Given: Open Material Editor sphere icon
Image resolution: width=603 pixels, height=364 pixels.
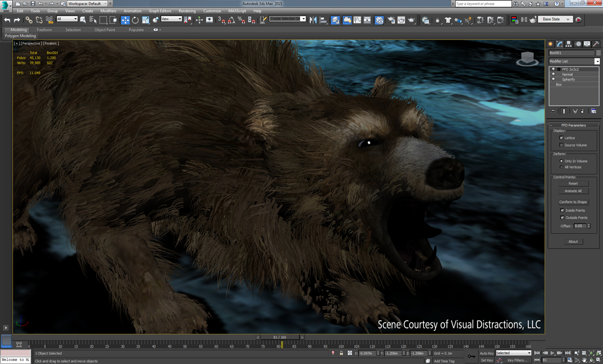Looking at the screenshot, I should [379, 20].
